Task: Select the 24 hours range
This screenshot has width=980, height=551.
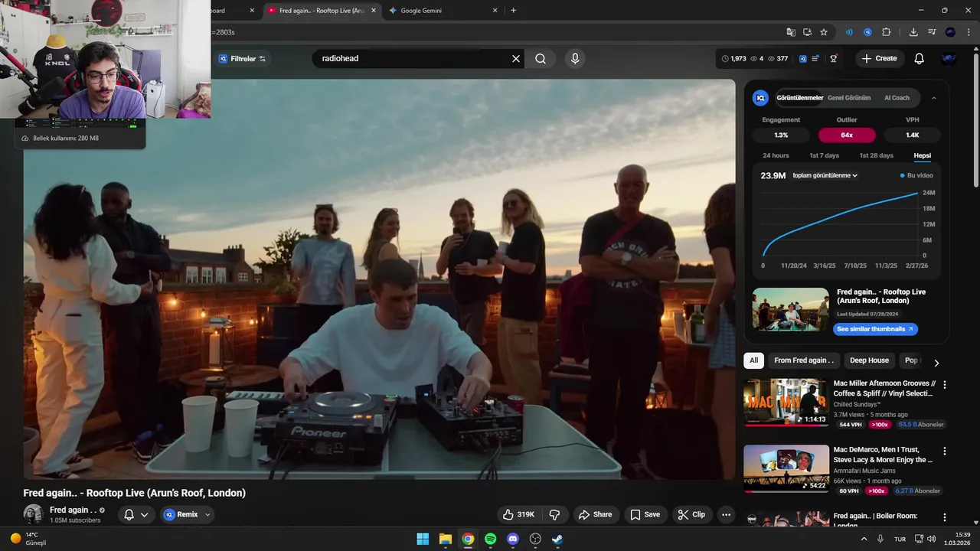Action: click(x=776, y=155)
